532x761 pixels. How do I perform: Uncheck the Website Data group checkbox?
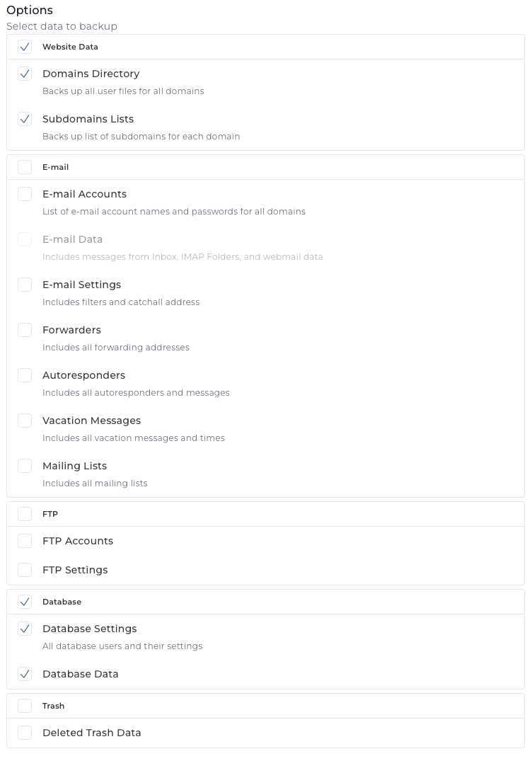[x=25, y=47]
